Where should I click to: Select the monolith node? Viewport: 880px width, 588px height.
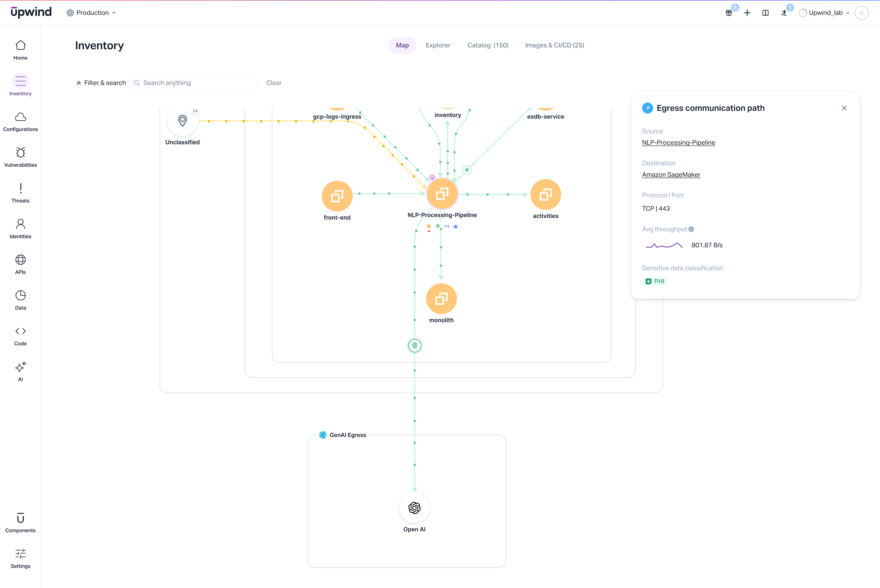click(441, 299)
